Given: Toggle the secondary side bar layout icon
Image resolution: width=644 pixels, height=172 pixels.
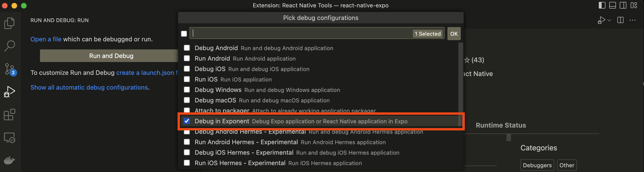Looking at the screenshot, I should (623, 5).
